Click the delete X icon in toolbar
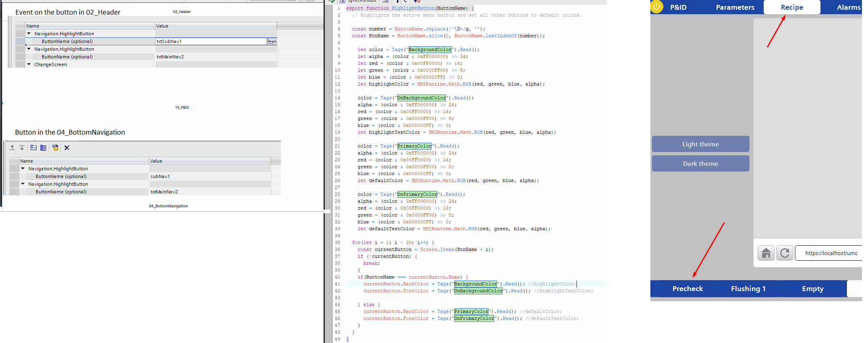The width and height of the screenshot is (868, 343). 67,148
